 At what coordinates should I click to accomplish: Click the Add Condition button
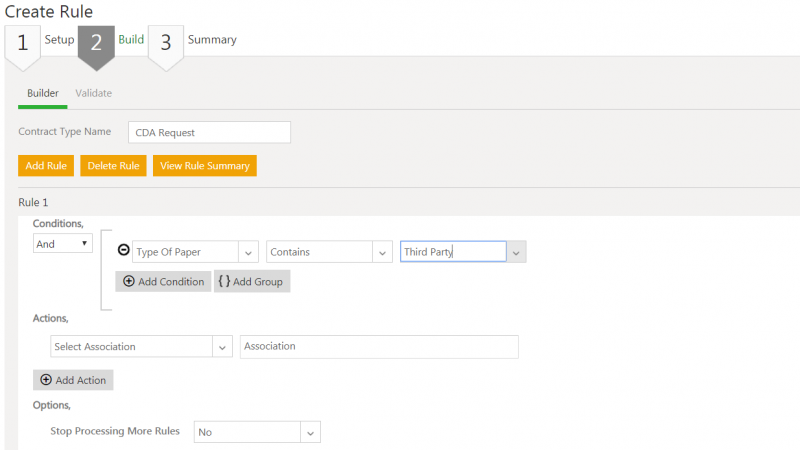[163, 282]
